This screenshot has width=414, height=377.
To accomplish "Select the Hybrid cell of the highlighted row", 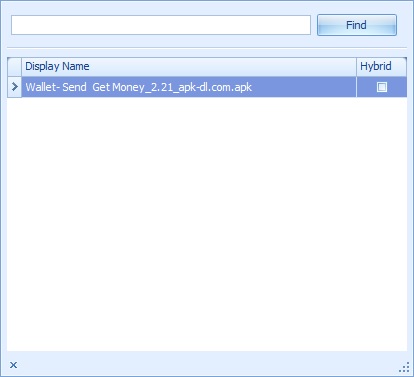I will tap(382, 87).
